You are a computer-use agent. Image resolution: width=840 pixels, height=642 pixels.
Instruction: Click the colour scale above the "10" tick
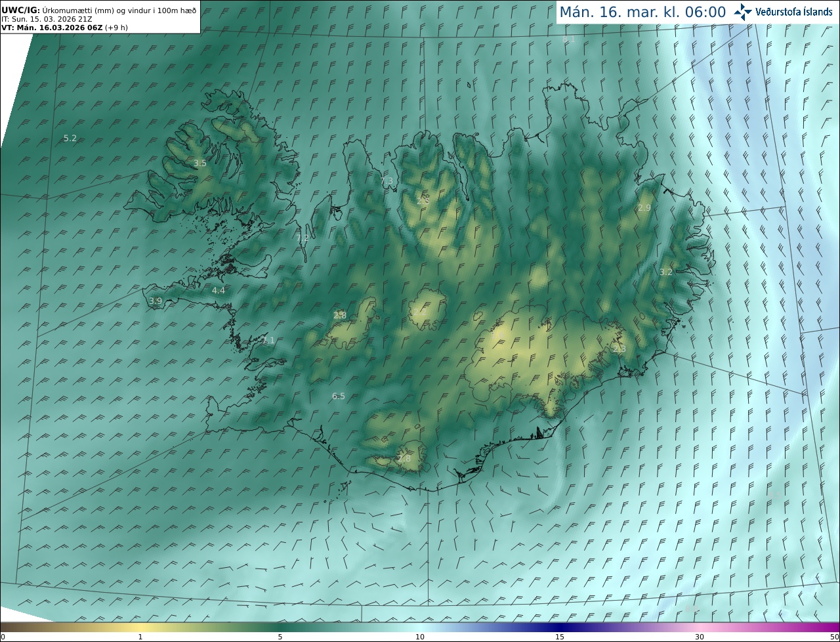point(420,627)
